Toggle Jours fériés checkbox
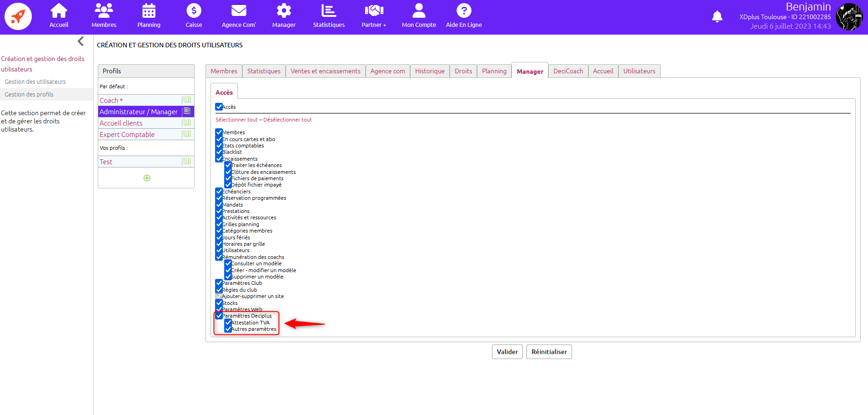Image resolution: width=868 pixels, height=415 pixels. pos(219,238)
